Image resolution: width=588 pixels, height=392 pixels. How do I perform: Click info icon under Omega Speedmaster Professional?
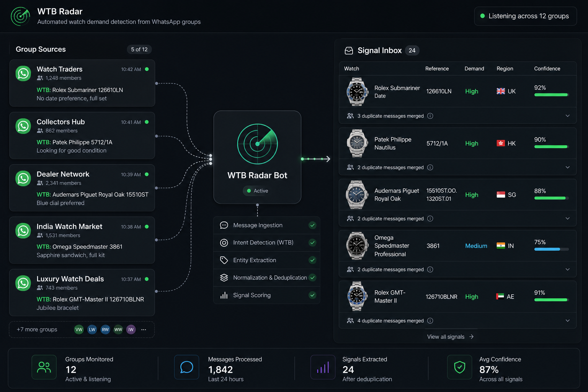point(430,269)
